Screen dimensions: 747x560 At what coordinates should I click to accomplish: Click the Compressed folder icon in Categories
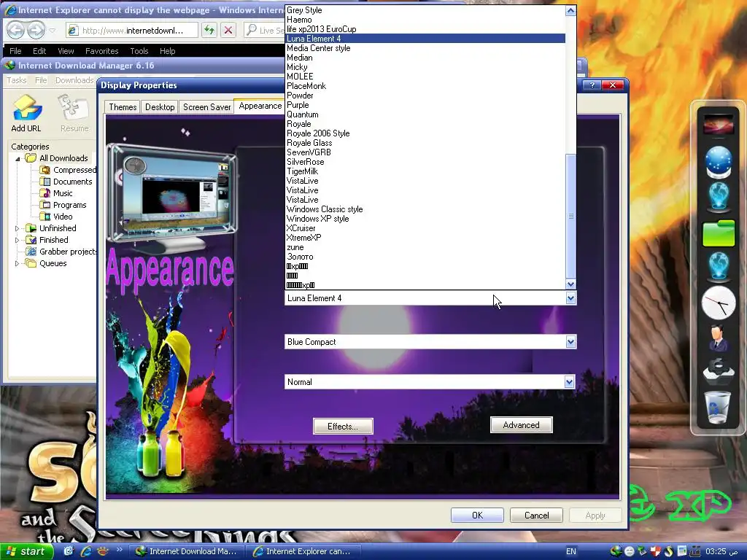(x=44, y=170)
